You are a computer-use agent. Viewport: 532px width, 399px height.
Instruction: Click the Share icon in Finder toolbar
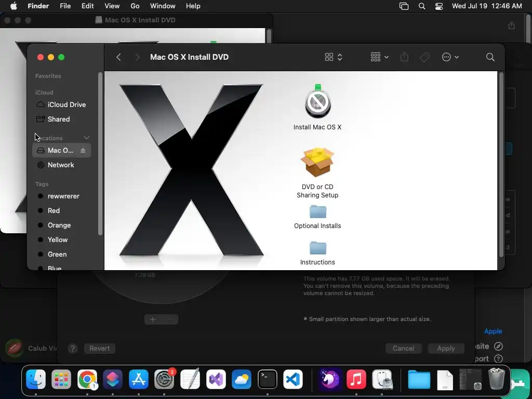[x=404, y=57]
